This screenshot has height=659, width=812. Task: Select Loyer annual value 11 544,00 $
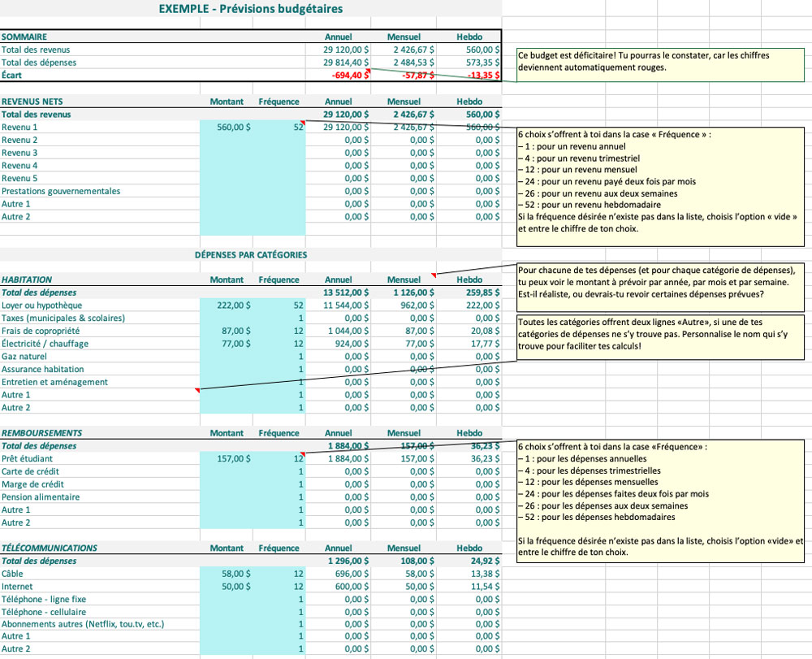coord(346,306)
